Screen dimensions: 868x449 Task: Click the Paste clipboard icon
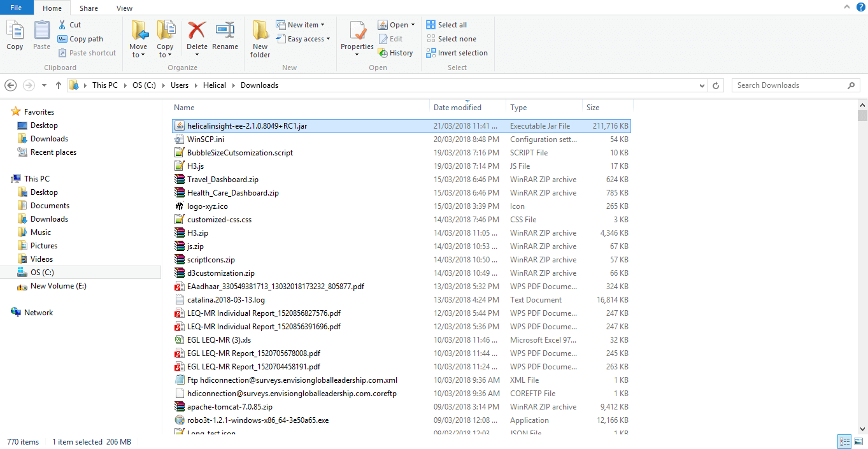coord(42,30)
